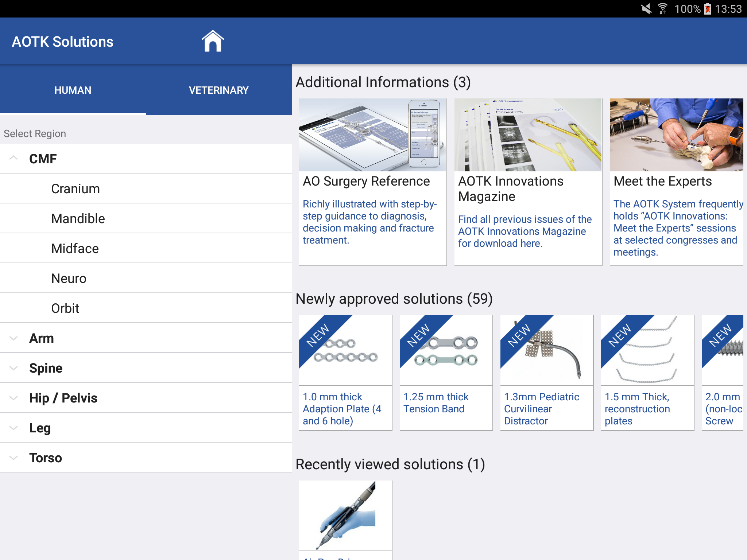Tap the AOTK Solutions app title
The image size is (747, 560).
coord(63,42)
